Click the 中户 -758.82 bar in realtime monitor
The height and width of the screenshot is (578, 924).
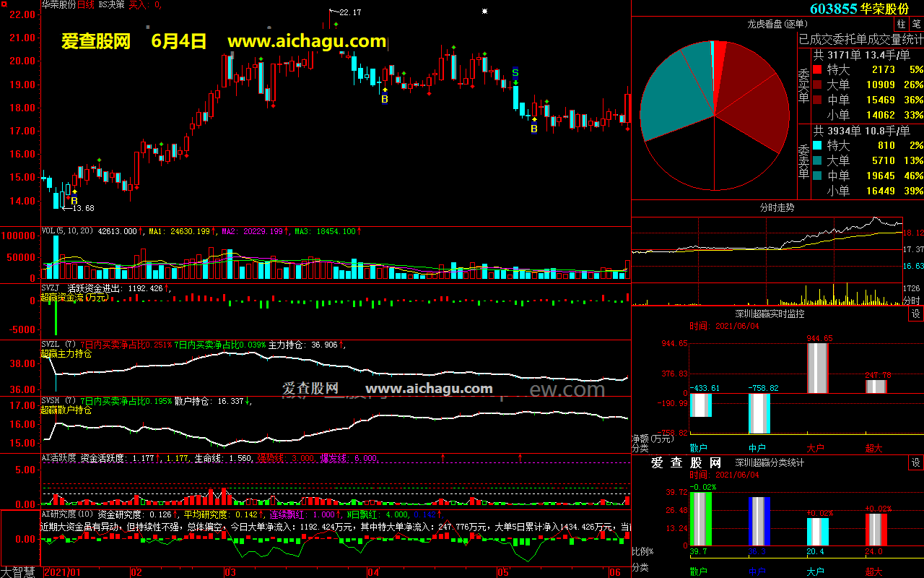(x=759, y=413)
